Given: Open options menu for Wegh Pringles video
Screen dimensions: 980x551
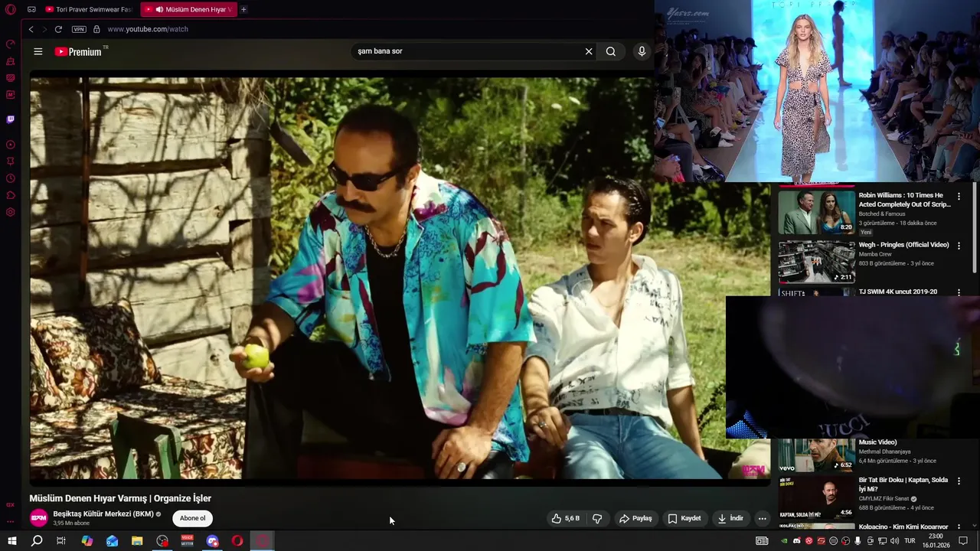Looking at the screenshot, I should click(x=959, y=246).
